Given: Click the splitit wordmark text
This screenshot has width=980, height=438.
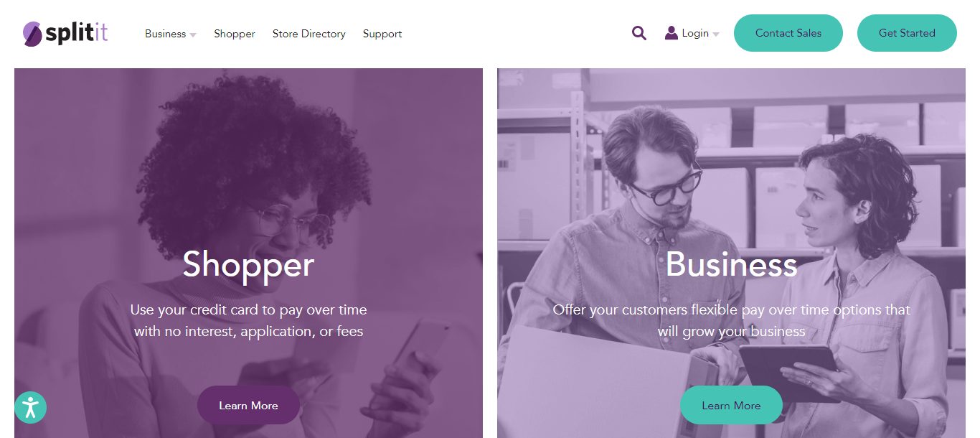Looking at the screenshot, I should (77, 33).
